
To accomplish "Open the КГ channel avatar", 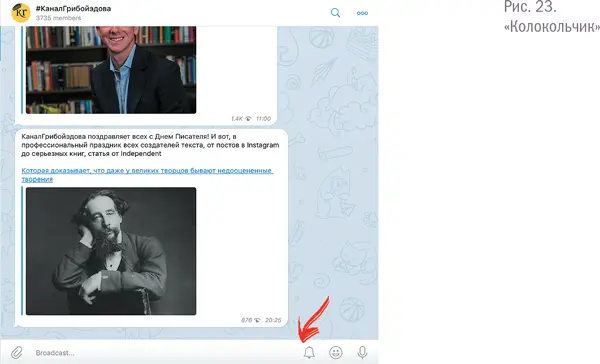I will click(x=21, y=13).
